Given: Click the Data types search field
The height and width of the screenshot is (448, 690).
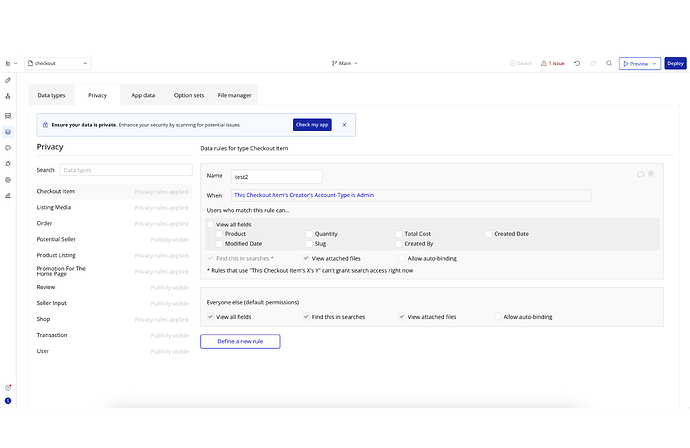Looking at the screenshot, I should coord(126,170).
